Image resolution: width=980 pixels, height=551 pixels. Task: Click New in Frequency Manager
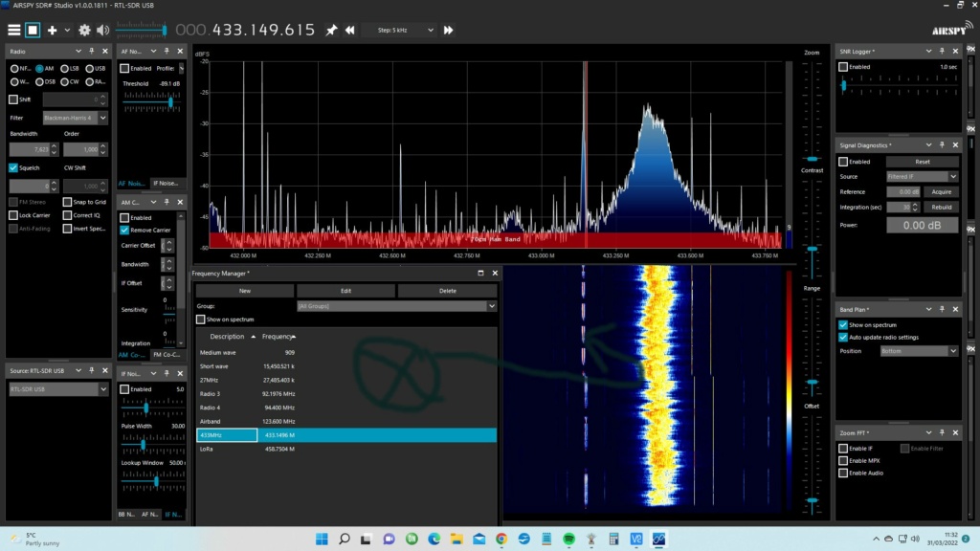[x=245, y=291]
